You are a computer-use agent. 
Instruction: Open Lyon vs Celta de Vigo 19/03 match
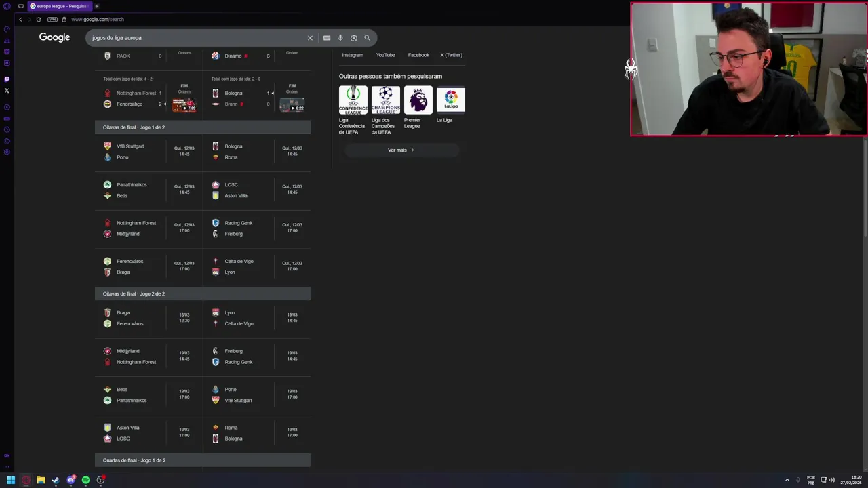(x=257, y=318)
